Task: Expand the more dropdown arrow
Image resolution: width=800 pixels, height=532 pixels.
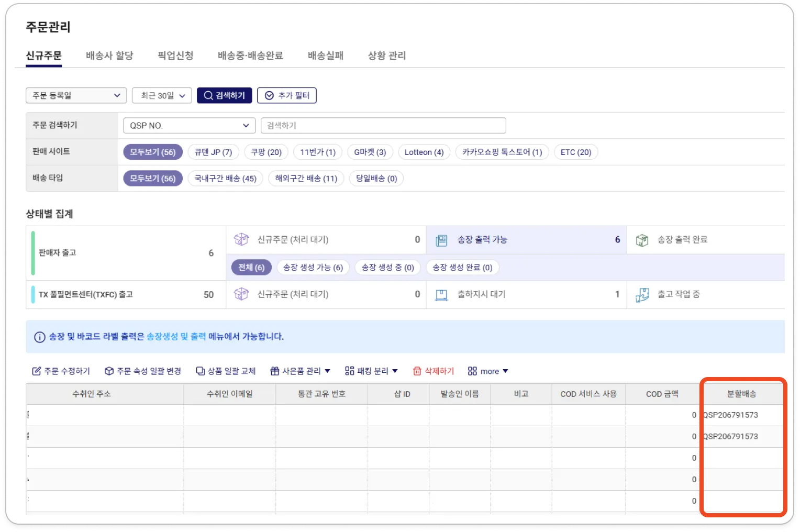Action: [x=506, y=371]
